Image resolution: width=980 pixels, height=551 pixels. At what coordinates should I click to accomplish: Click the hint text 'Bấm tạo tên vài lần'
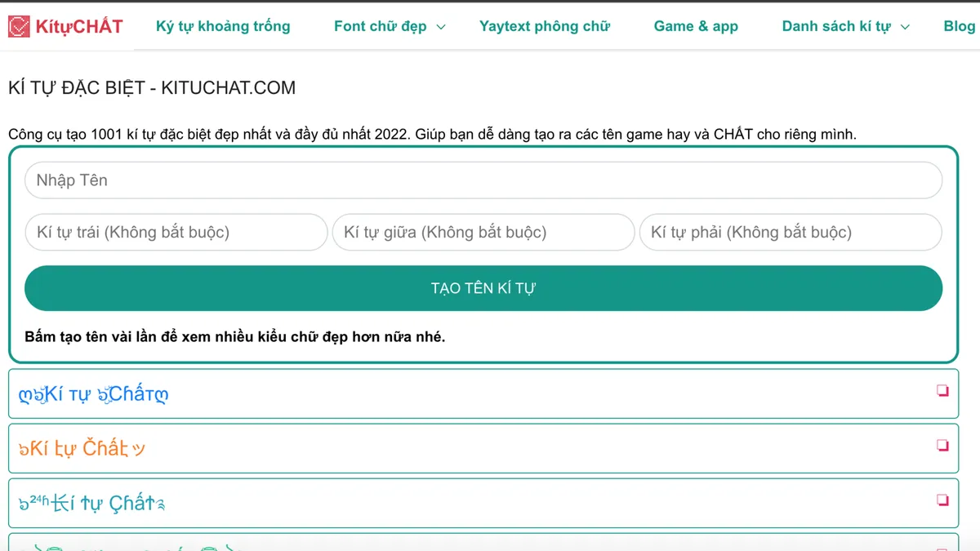[x=235, y=336]
